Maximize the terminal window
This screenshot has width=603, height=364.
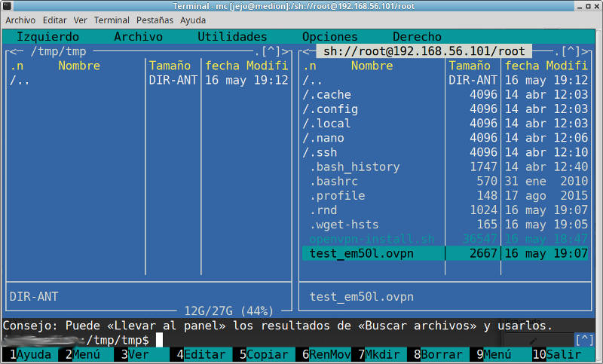588,6
